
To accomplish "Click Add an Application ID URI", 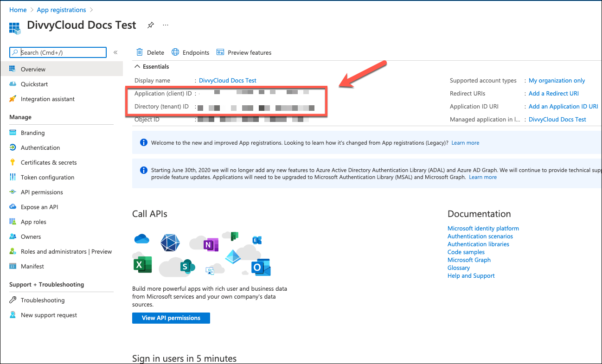I will click(564, 106).
